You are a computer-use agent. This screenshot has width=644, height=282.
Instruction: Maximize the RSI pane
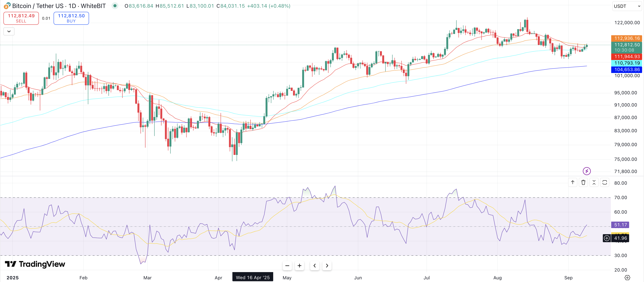coord(605,183)
